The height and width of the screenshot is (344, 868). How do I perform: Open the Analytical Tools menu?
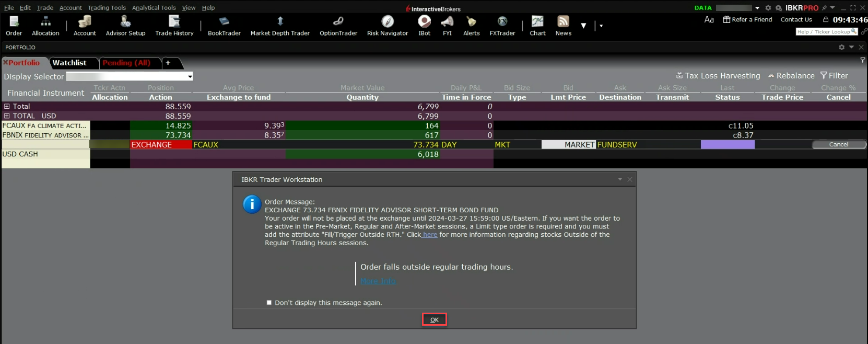[x=154, y=8]
